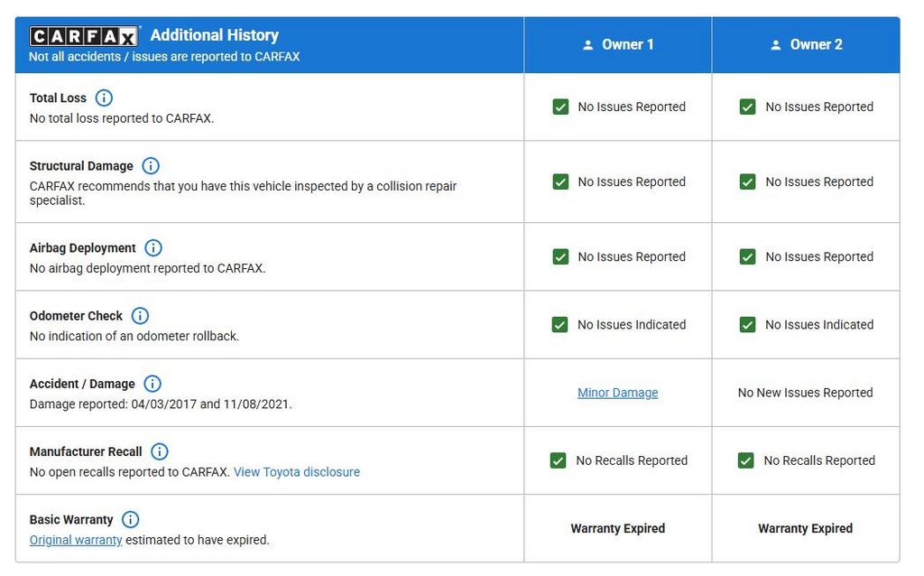Follow the Original warranty link
The width and height of the screenshot is (924, 576).
tap(76, 540)
